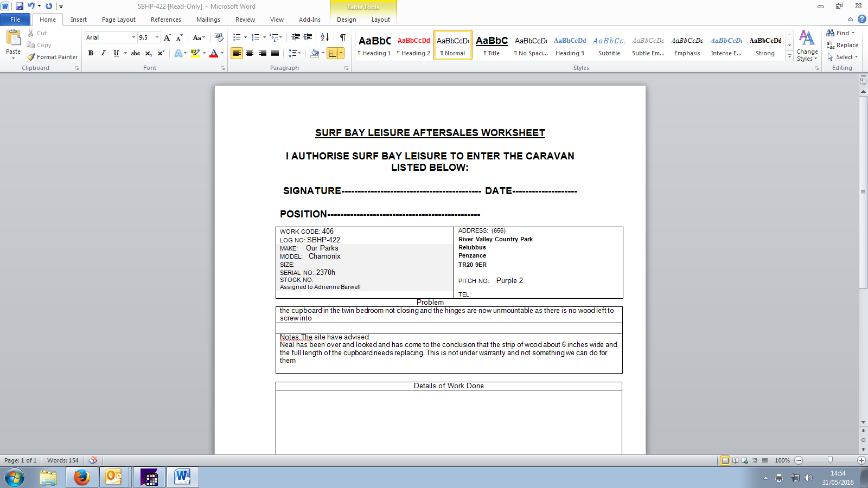
Task: Toggle bold formatting
Action: click(91, 53)
